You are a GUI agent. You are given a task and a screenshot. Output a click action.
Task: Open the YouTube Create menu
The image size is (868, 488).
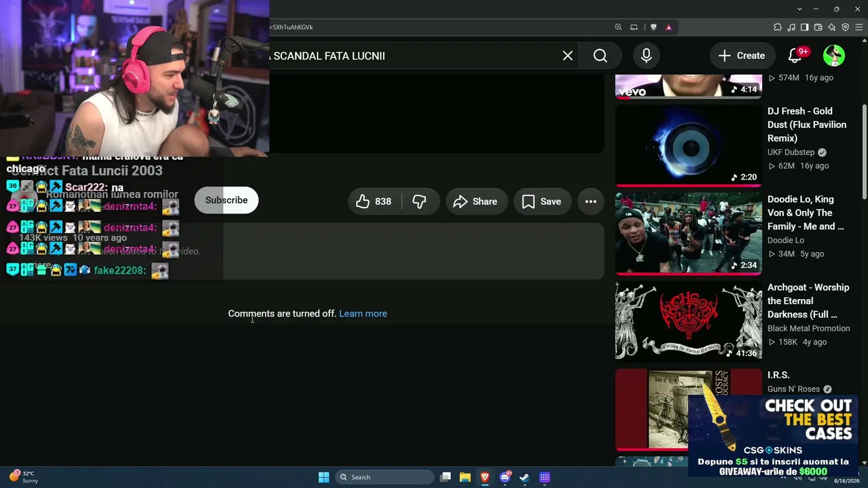741,56
